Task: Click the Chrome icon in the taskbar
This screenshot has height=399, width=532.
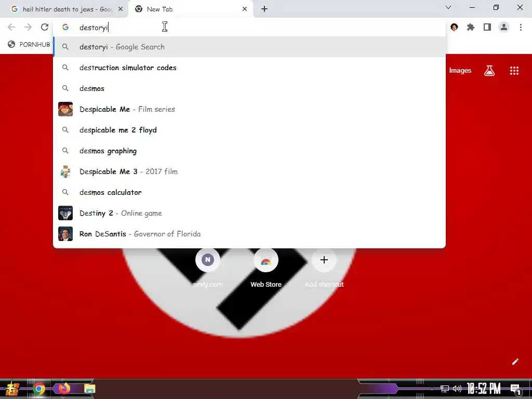Action: click(39, 389)
